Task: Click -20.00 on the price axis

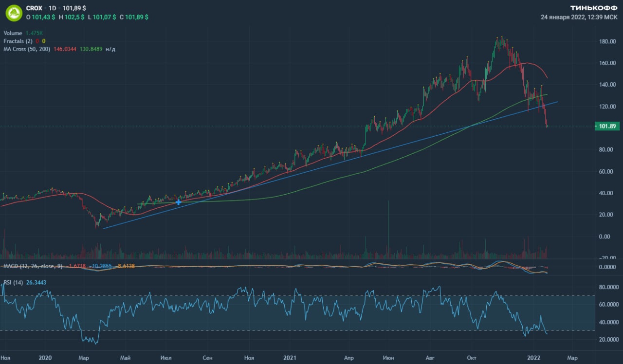Action: [608, 258]
